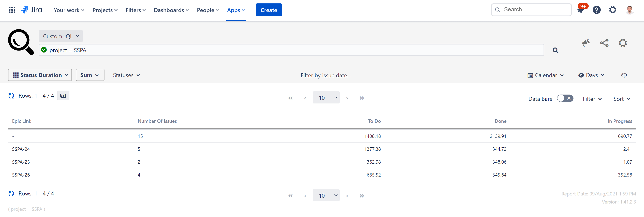Go to last page in top pagination
Screen dimensions: 644x217
[362, 98]
